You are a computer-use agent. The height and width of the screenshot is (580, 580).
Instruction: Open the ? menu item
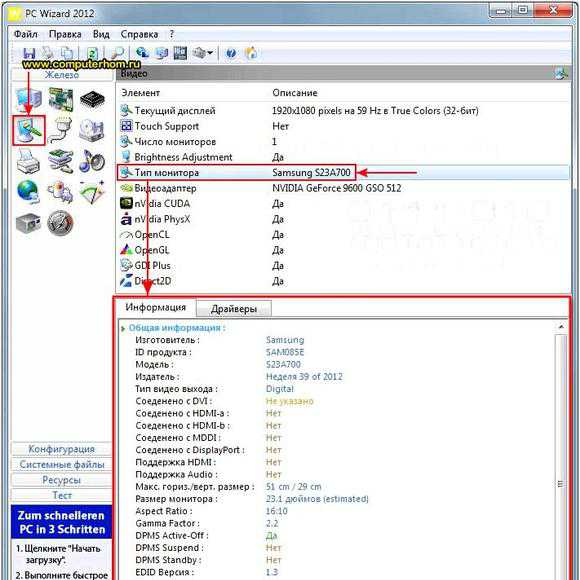coord(172,34)
